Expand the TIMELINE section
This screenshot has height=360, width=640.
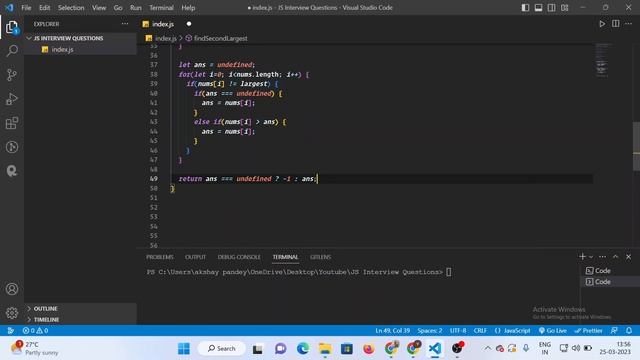pyautogui.click(x=80, y=320)
